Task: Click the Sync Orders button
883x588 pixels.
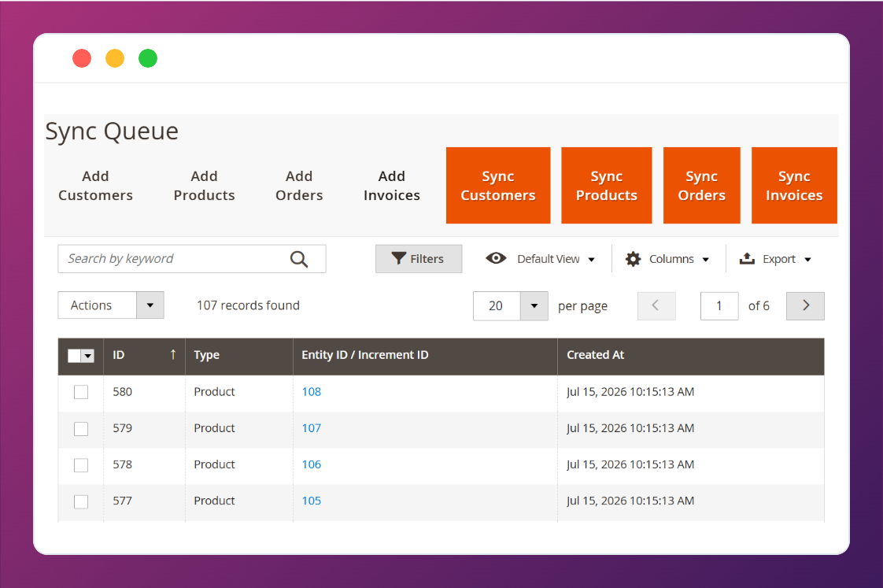Action: 702,185
